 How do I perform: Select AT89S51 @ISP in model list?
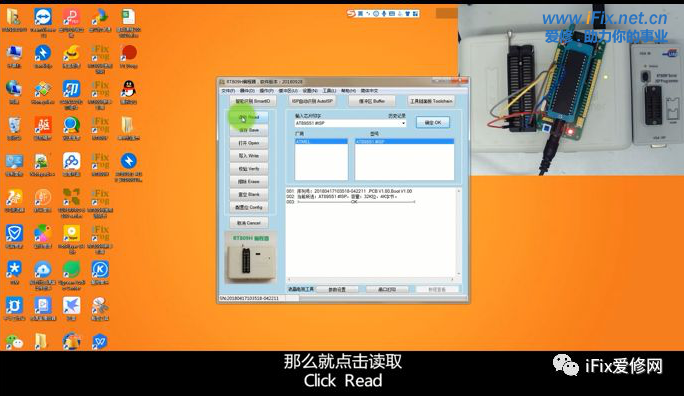point(404,142)
